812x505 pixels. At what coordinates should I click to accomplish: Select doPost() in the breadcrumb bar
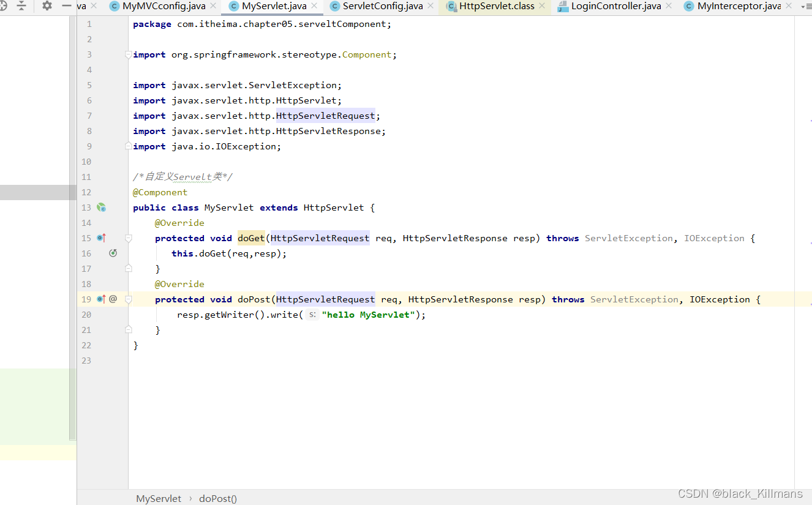tap(217, 498)
